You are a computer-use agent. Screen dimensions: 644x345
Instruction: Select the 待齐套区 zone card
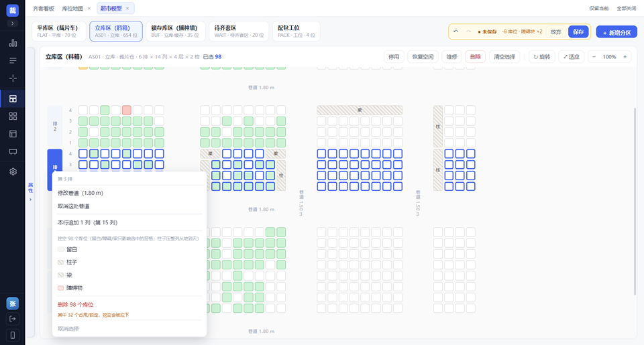239,31
